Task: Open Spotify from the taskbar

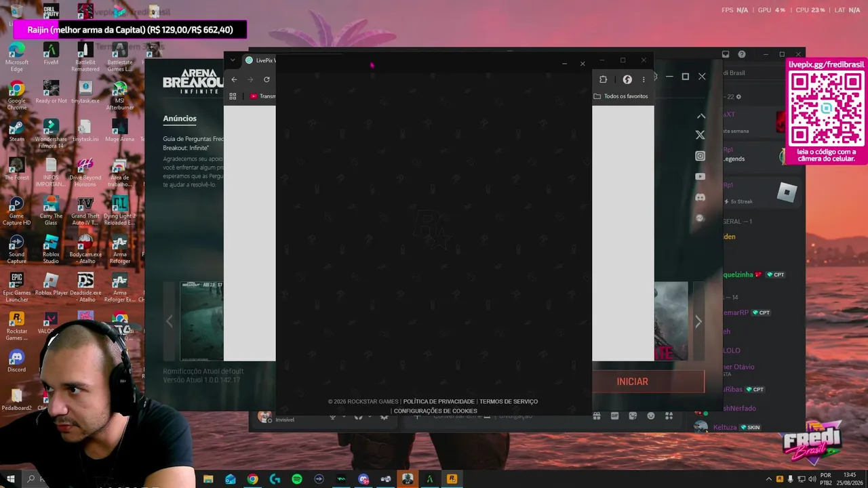Action: click(x=297, y=479)
